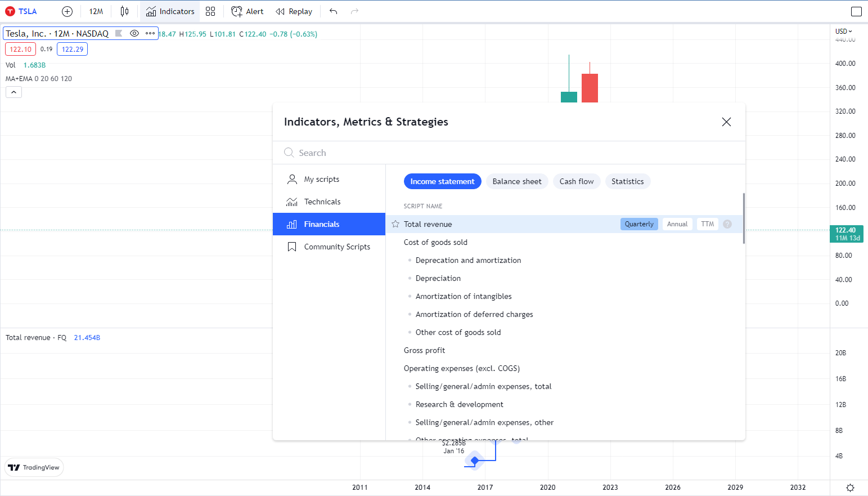Select My scripts category

click(x=329, y=179)
